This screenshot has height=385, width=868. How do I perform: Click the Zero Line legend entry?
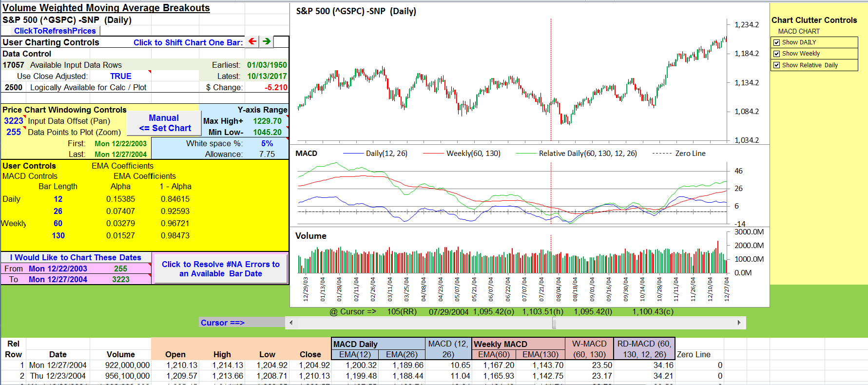click(x=679, y=153)
